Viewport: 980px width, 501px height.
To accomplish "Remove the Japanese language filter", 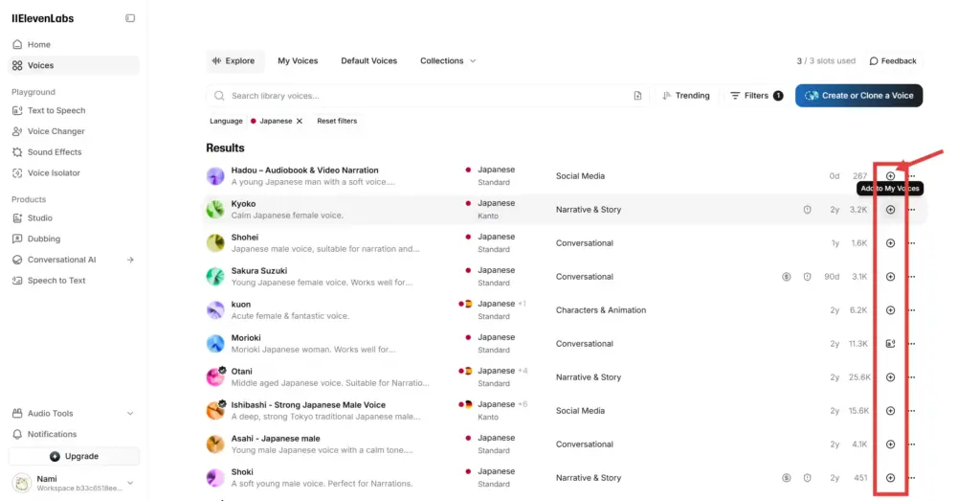I will pos(300,122).
